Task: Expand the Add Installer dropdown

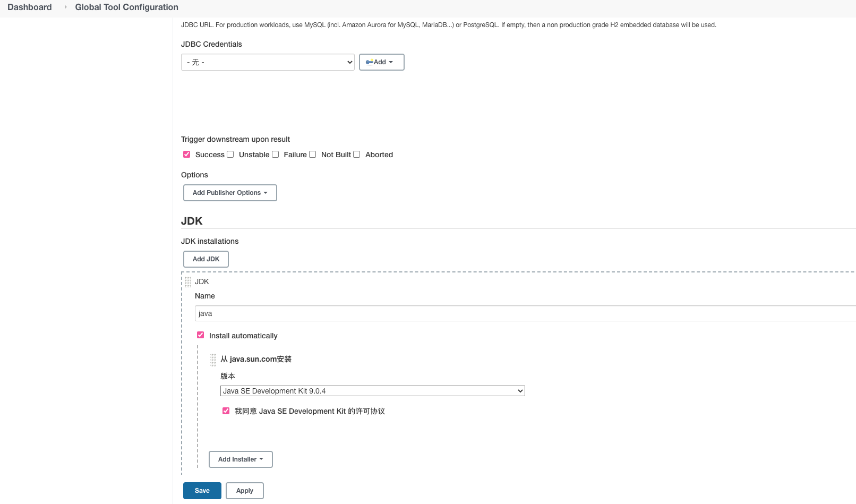Action: point(241,459)
